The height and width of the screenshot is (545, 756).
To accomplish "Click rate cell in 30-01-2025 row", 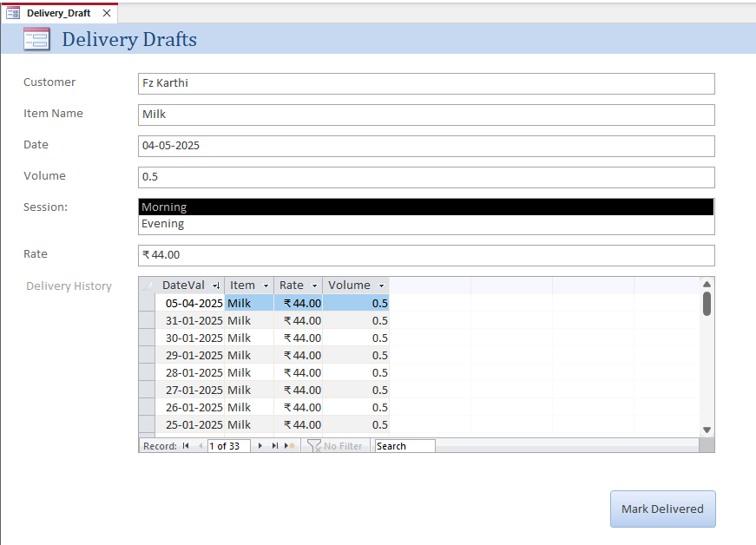I will coord(299,338).
